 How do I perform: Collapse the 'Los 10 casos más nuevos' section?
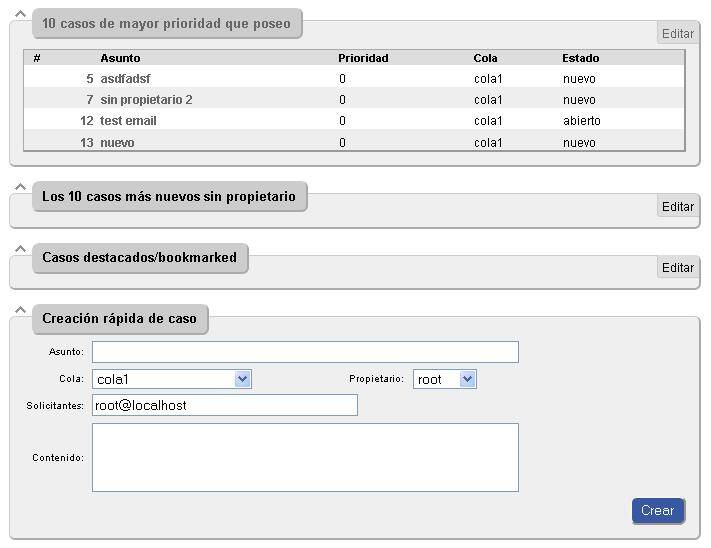pyautogui.click(x=21, y=187)
